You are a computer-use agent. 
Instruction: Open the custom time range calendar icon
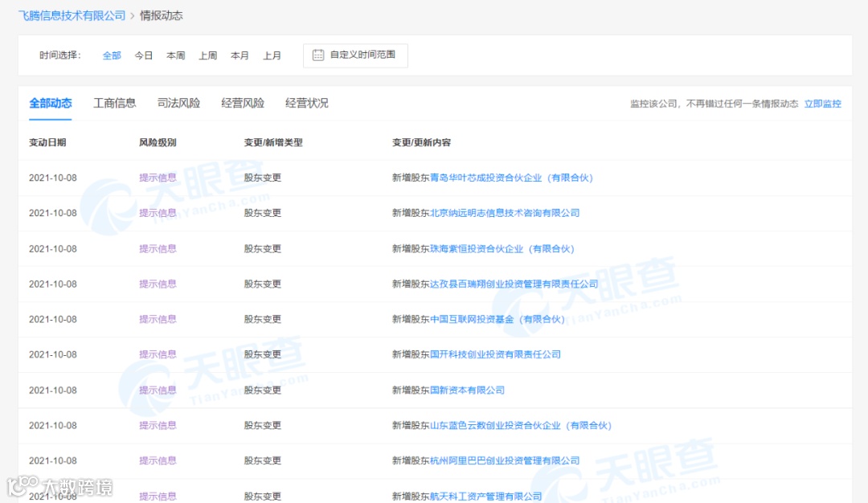coord(318,55)
